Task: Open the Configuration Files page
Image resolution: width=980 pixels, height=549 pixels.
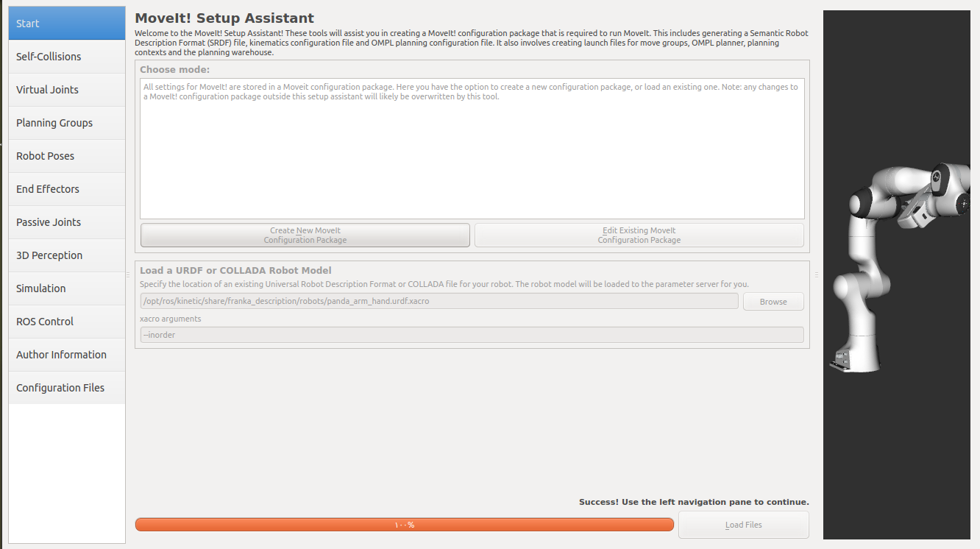Action: 67,388
